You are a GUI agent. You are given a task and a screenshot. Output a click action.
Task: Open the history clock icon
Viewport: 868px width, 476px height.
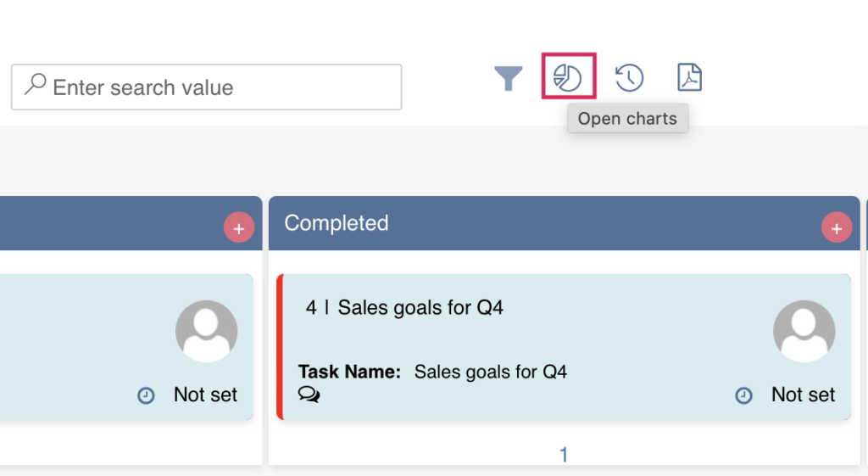[x=630, y=77]
